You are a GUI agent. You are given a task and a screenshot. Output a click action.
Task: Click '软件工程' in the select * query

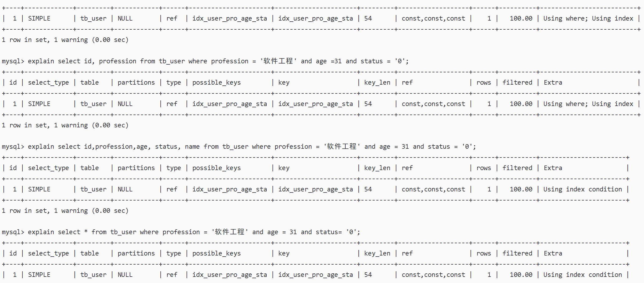[x=230, y=232]
